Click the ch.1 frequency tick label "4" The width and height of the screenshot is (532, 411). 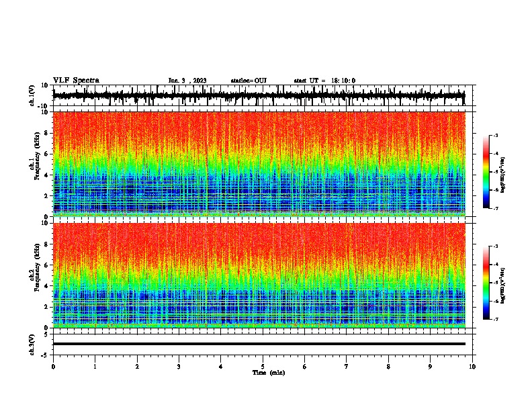[x=46, y=175]
